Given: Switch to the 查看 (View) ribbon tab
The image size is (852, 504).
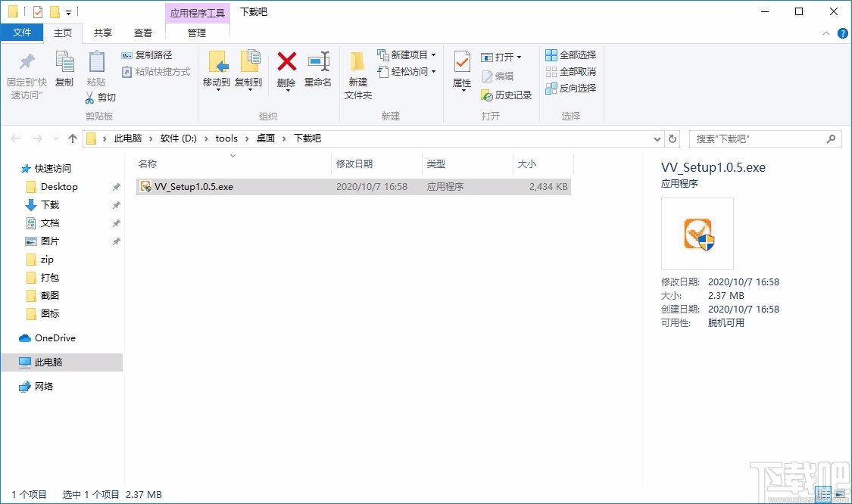Looking at the screenshot, I should (143, 33).
